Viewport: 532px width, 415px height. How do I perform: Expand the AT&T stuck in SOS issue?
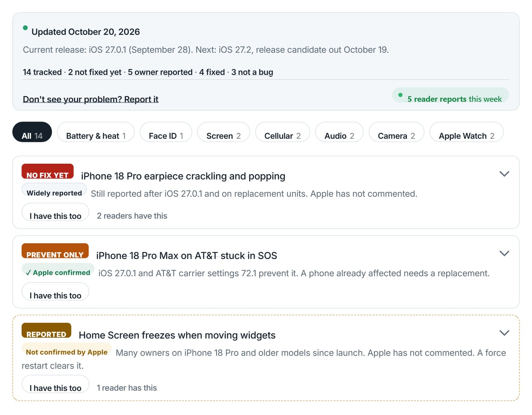(504, 253)
